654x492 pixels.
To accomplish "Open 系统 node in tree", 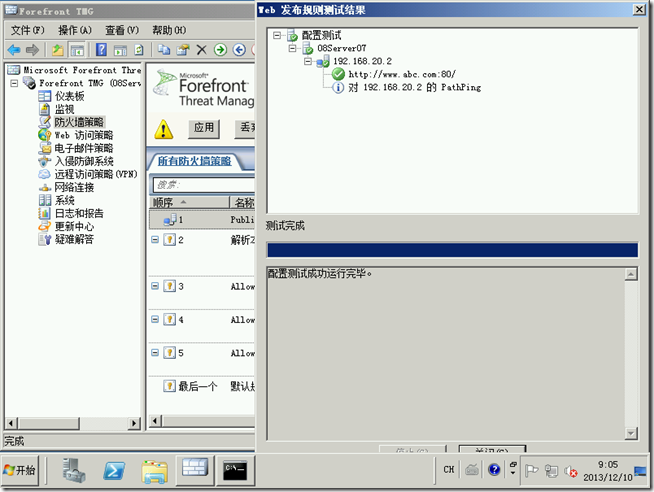I will (x=64, y=200).
